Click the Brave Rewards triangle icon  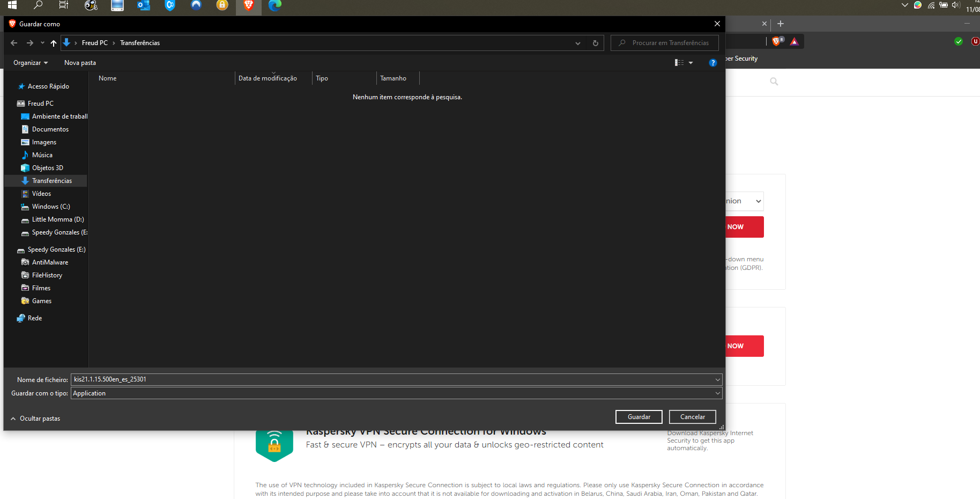(795, 41)
